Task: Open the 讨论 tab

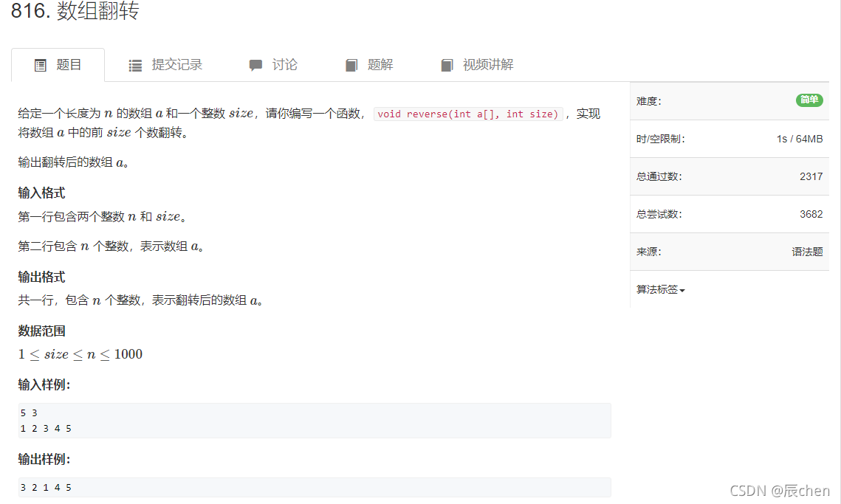Action: click(285, 64)
